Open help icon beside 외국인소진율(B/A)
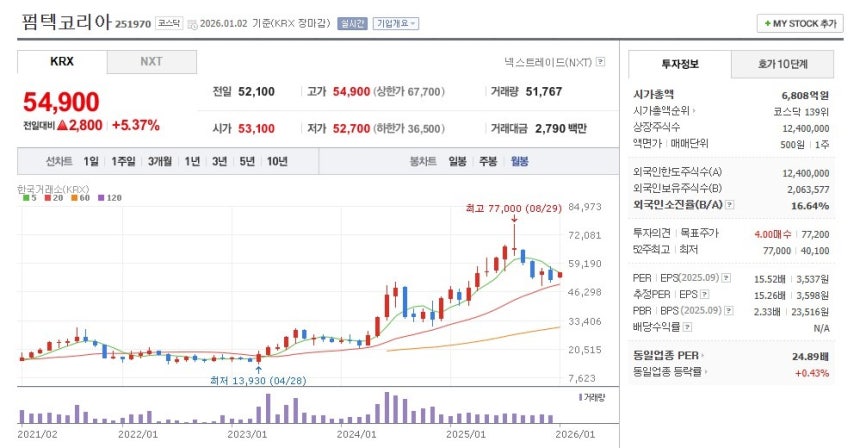 point(729,205)
